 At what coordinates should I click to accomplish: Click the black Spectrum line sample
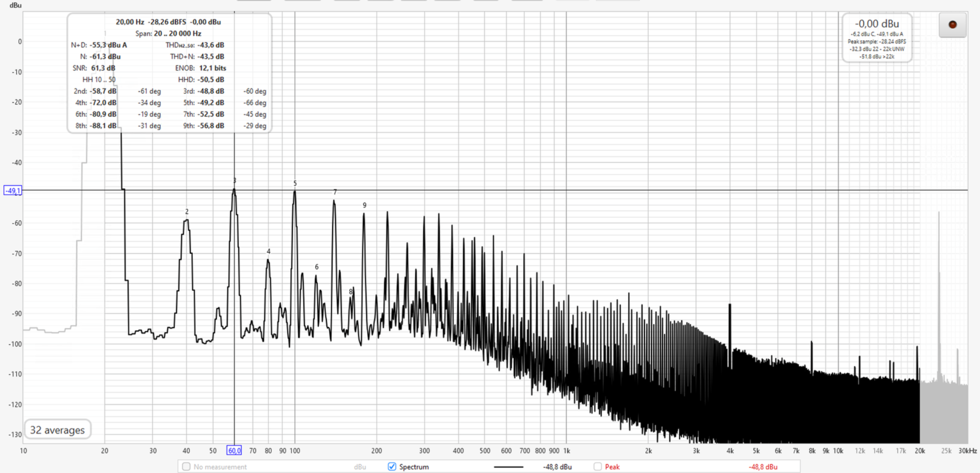[x=508, y=467]
